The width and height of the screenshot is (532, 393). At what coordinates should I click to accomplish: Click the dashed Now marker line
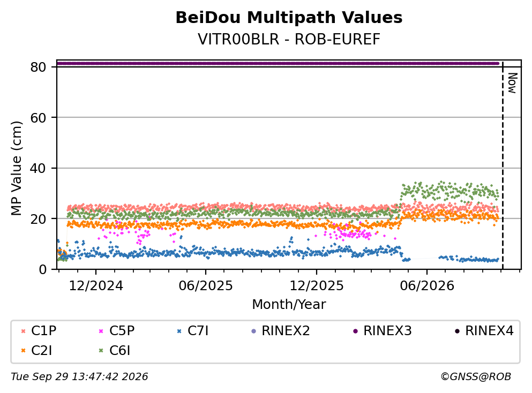tap(503, 166)
